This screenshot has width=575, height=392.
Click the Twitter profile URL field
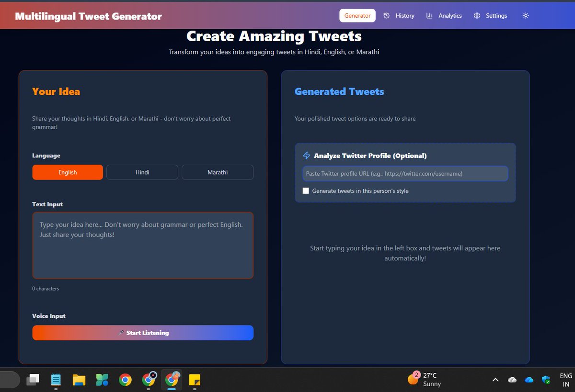coord(405,173)
